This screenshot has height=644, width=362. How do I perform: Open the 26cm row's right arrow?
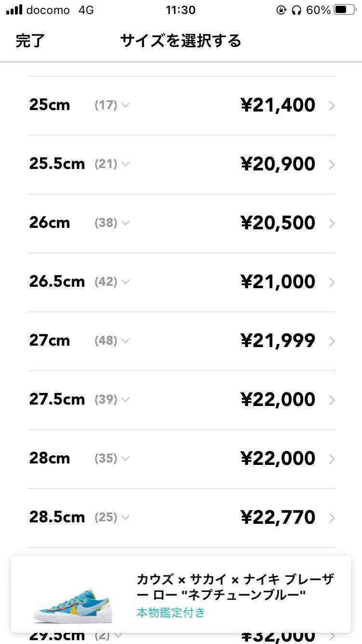(332, 224)
